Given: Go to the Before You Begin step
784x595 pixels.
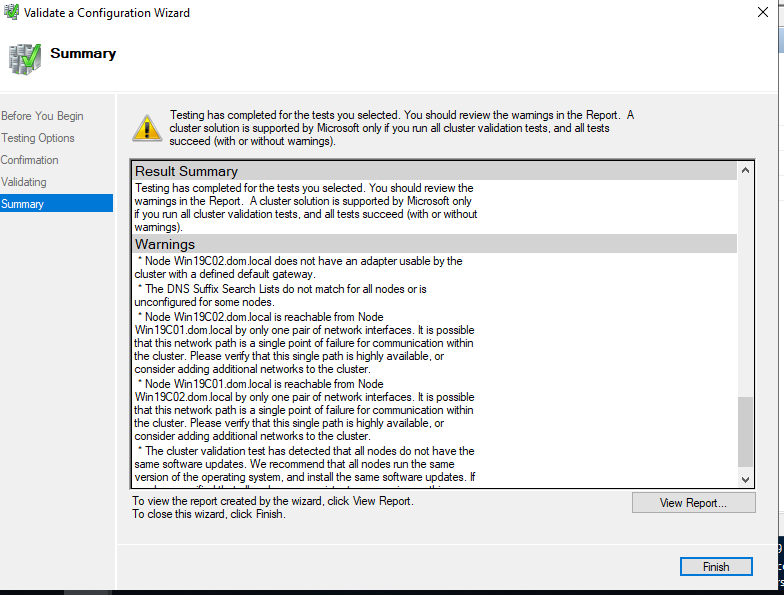Looking at the screenshot, I should click(x=42, y=116).
